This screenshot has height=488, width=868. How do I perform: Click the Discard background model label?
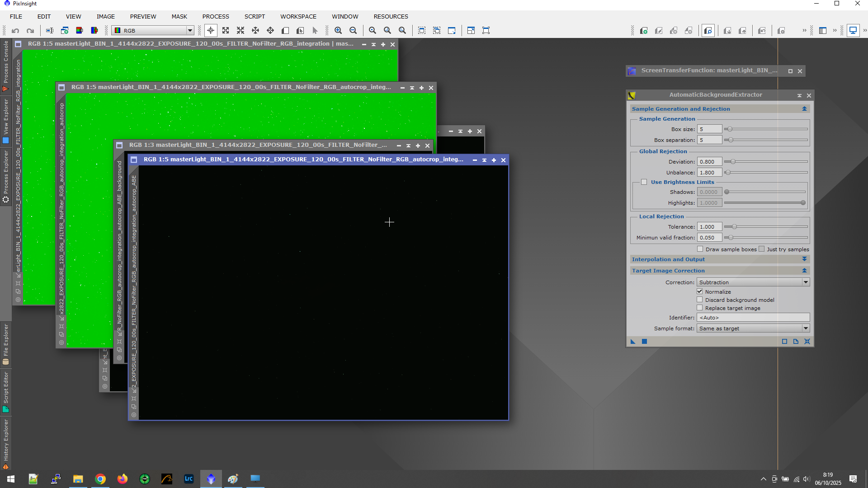coord(739,300)
